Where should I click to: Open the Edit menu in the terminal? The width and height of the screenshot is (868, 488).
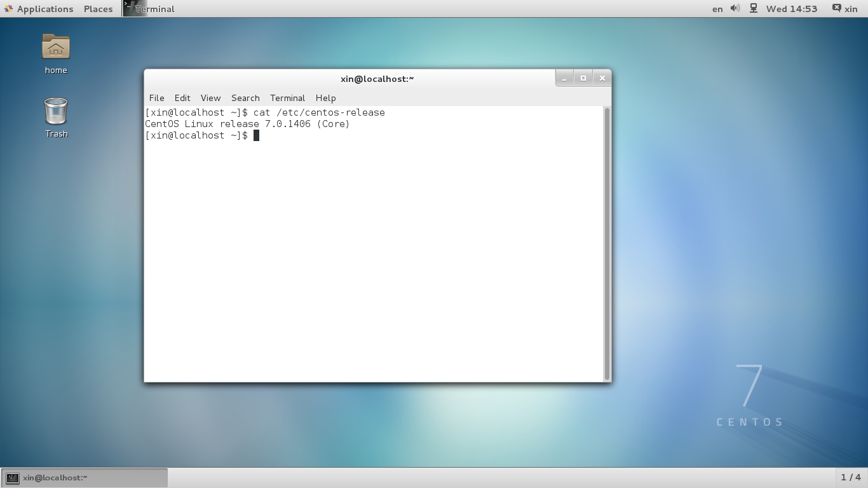pyautogui.click(x=182, y=98)
